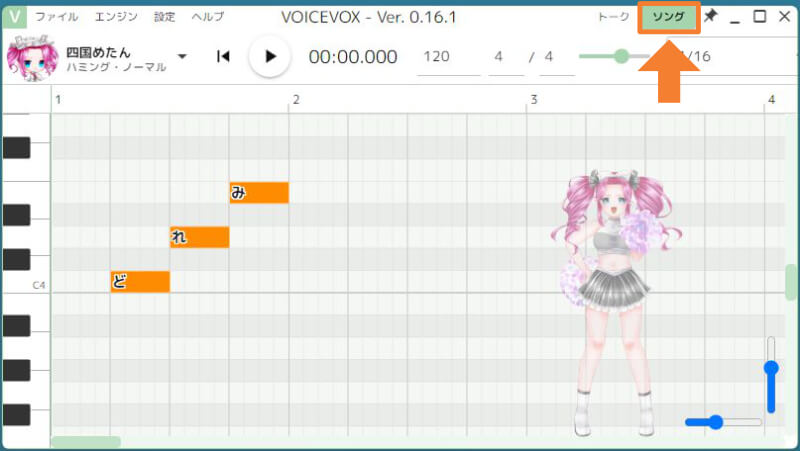Click the horizontal scrollbar thumb
This screenshot has height=451, width=800.
point(86,442)
